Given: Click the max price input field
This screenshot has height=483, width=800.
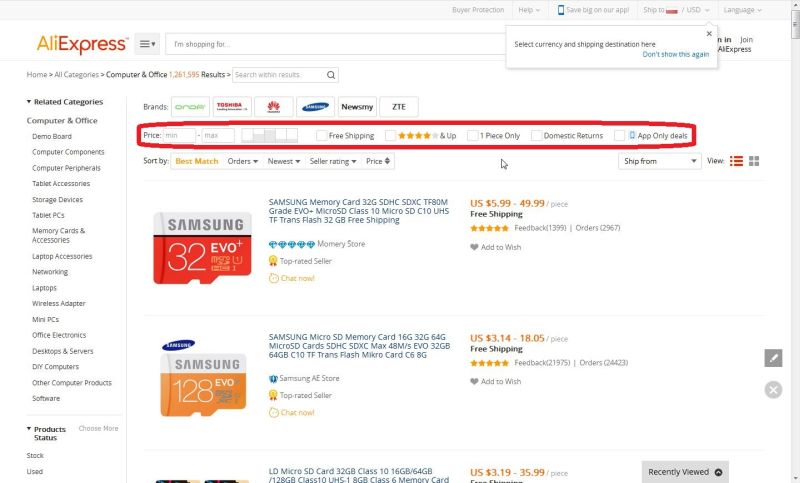Looking at the screenshot, I should (218, 136).
